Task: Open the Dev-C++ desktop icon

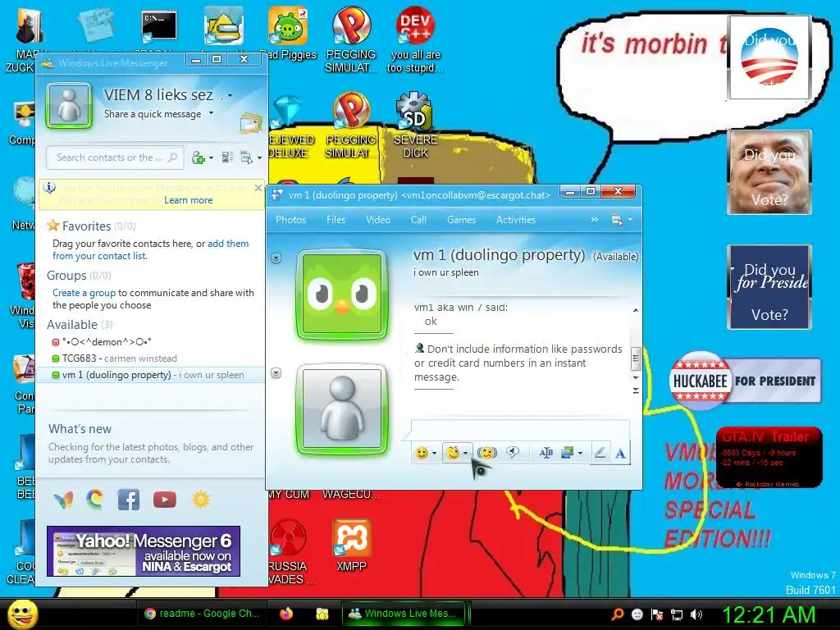Action: point(415,39)
